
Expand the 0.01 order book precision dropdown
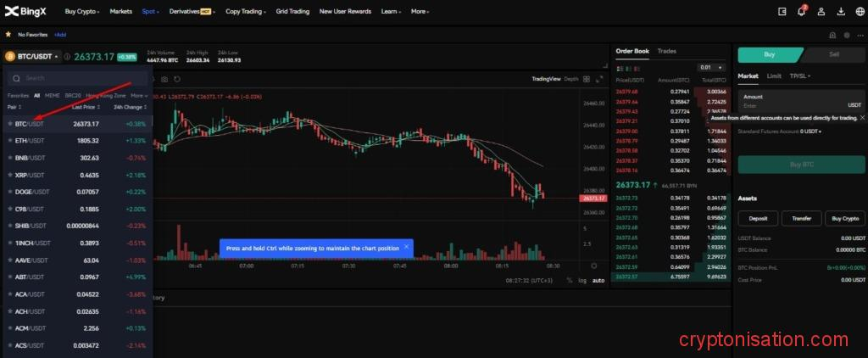tap(705, 67)
